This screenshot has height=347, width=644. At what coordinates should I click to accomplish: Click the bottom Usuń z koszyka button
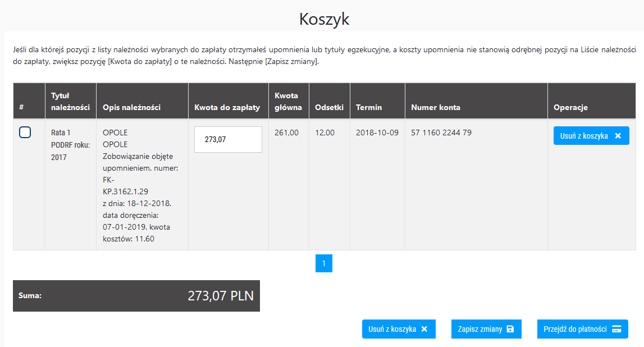tap(399, 329)
